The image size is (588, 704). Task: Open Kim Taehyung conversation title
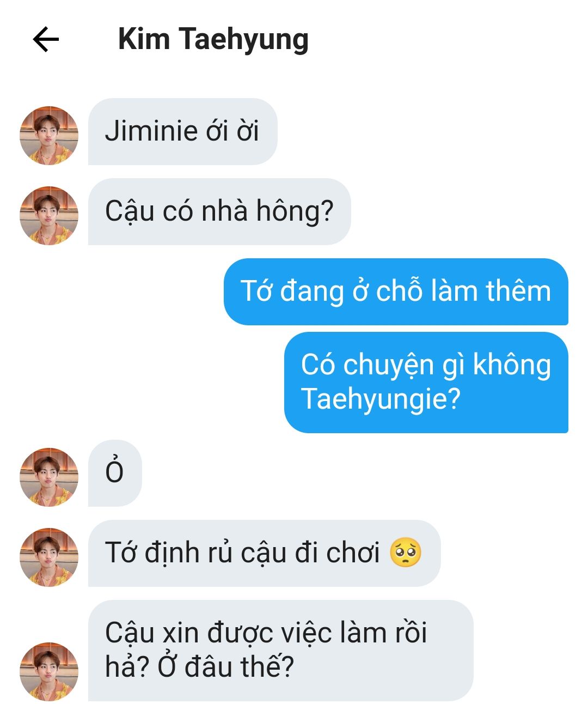click(213, 40)
